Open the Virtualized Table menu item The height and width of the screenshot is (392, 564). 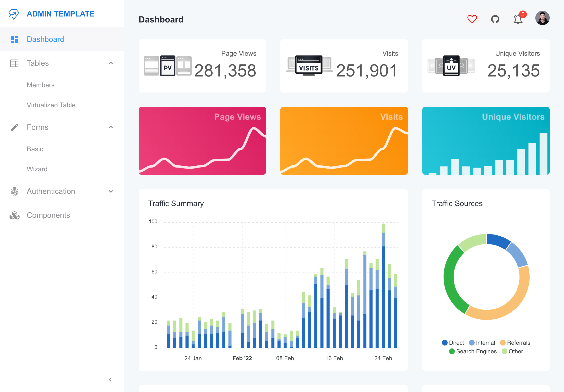pyautogui.click(x=51, y=105)
